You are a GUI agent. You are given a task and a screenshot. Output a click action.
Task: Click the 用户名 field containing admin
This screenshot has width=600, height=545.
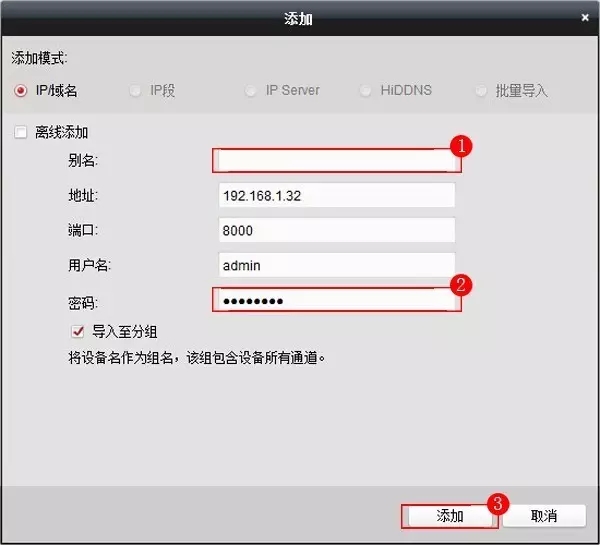(335, 265)
